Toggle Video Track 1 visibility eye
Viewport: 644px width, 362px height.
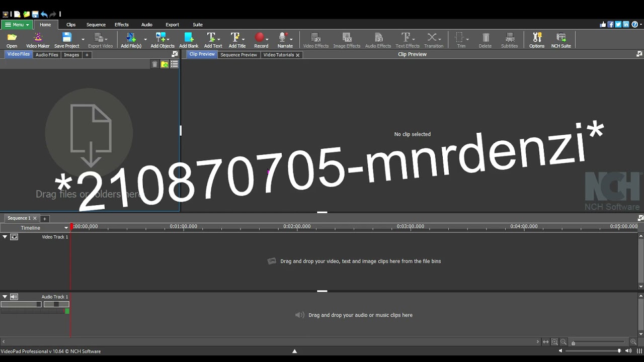tap(14, 237)
